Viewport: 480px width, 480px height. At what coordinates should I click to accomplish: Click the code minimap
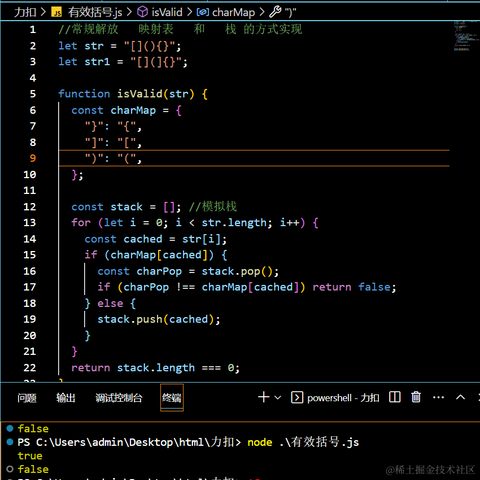465,36
